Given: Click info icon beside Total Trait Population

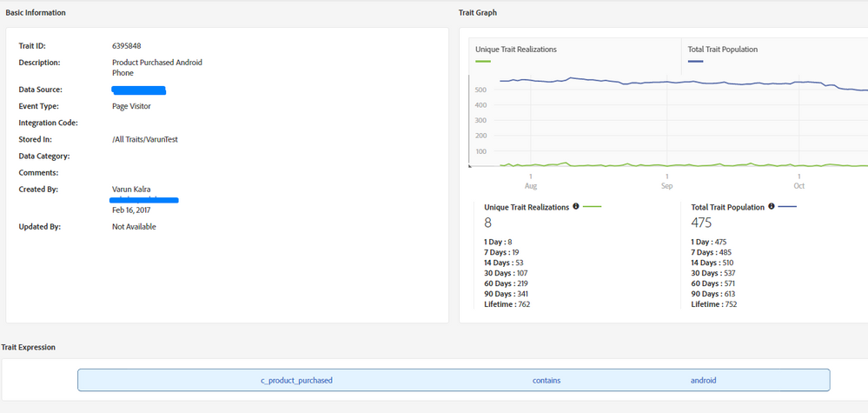Looking at the screenshot, I should (x=771, y=207).
